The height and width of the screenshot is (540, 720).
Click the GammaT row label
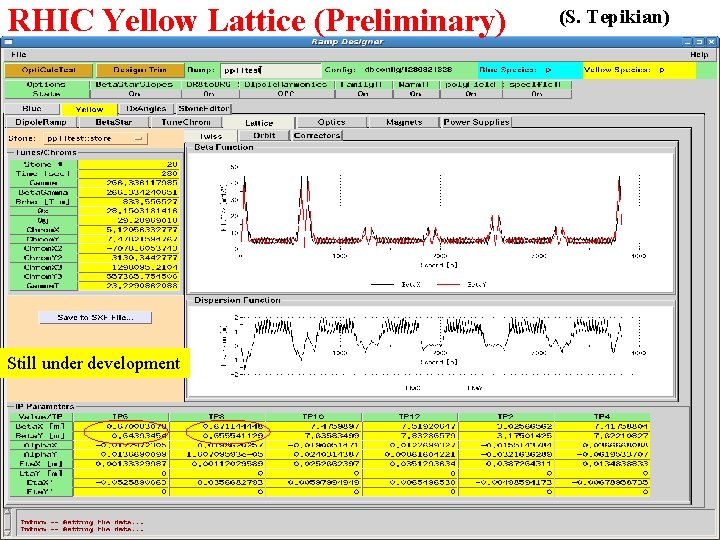coord(44,286)
